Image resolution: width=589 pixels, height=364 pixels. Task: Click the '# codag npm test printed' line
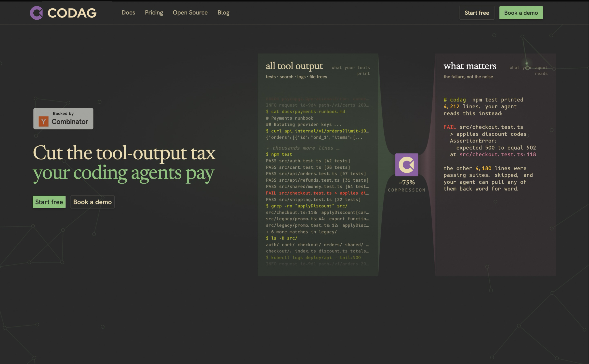pos(483,100)
